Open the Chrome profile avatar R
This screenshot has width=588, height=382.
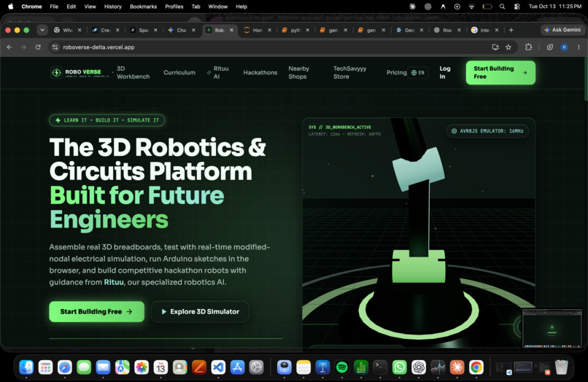pos(564,47)
